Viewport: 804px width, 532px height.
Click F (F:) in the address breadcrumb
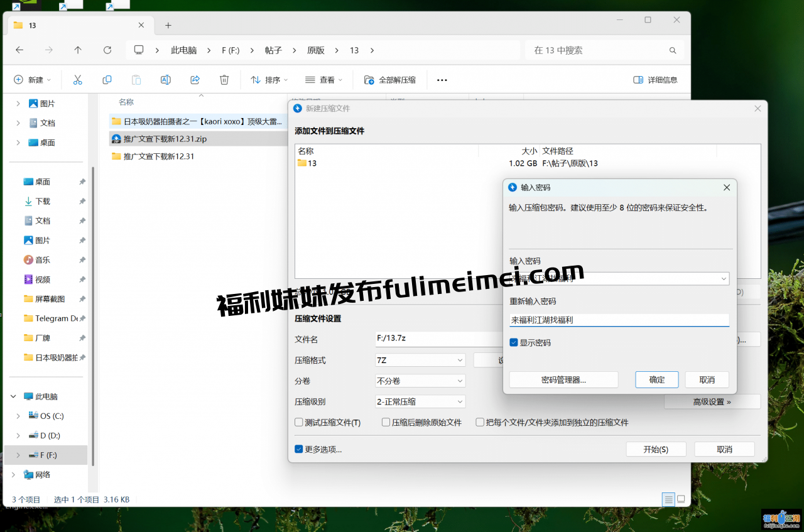click(x=231, y=50)
